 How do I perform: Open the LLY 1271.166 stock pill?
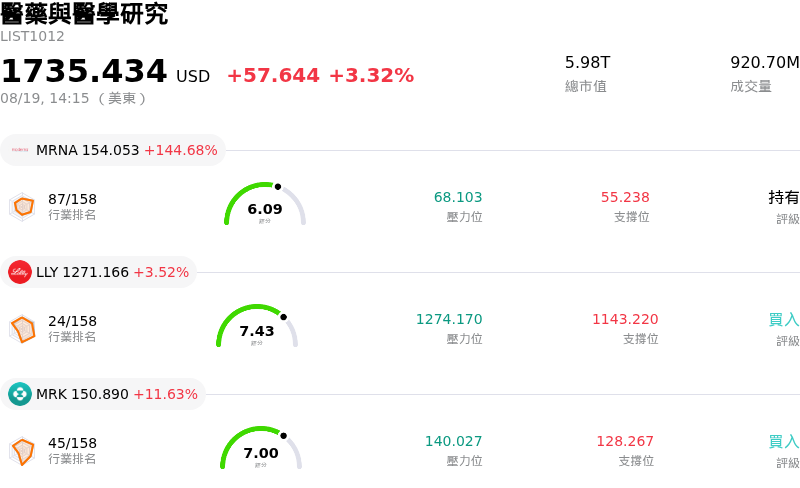[98, 272]
